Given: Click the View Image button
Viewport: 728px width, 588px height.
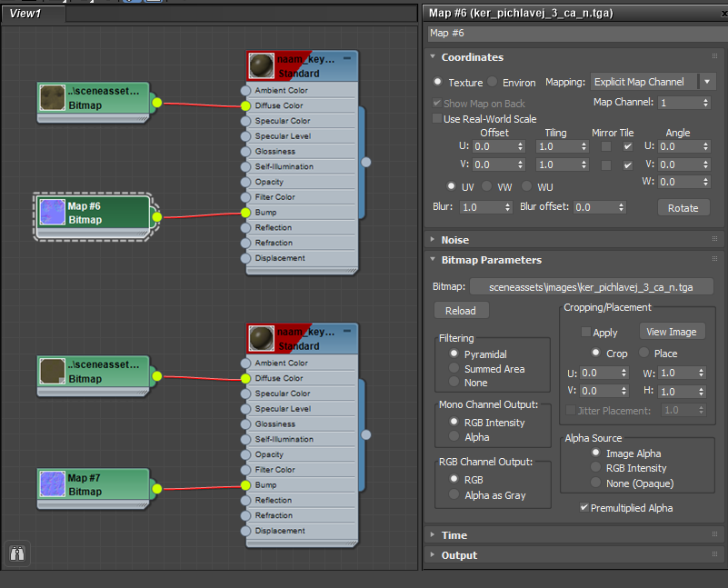Looking at the screenshot, I should click(672, 332).
